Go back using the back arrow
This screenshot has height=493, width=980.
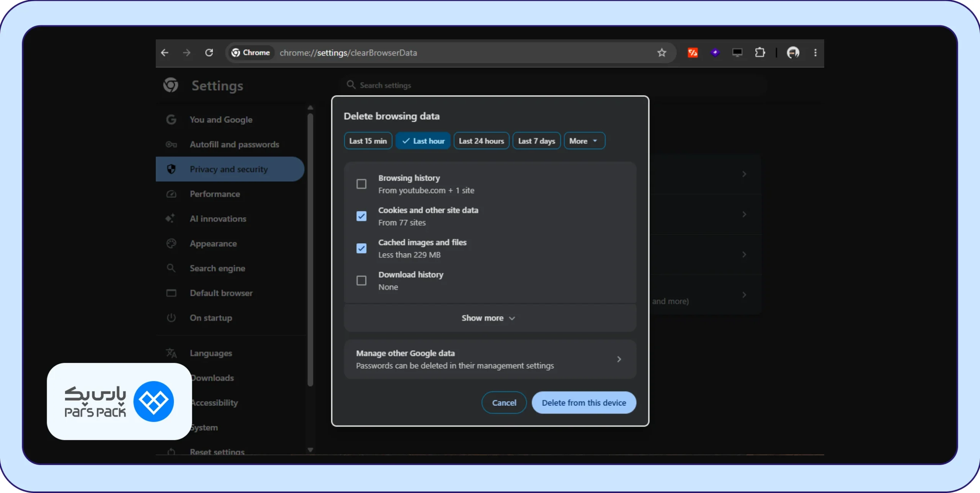coord(165,52)
